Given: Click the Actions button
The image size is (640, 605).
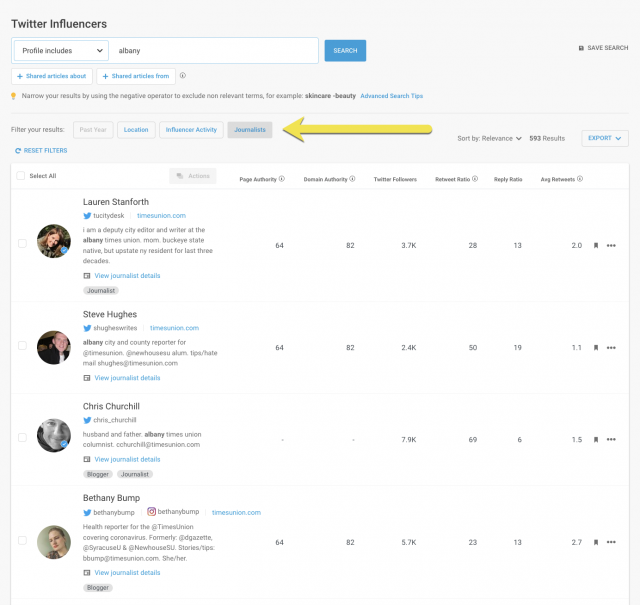Looking at the screenshot, I should 193,176.
